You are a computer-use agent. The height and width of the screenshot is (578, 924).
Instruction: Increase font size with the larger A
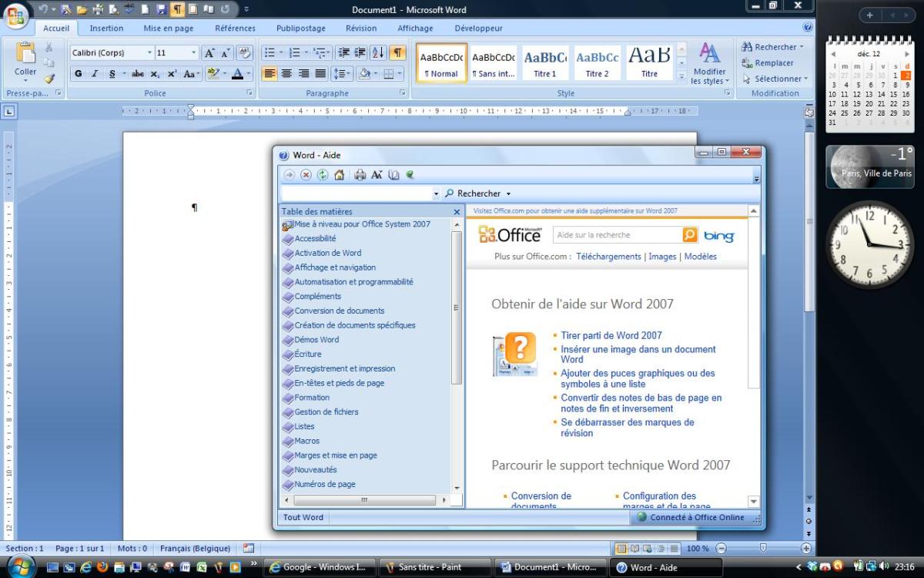[x=209, y=53]
